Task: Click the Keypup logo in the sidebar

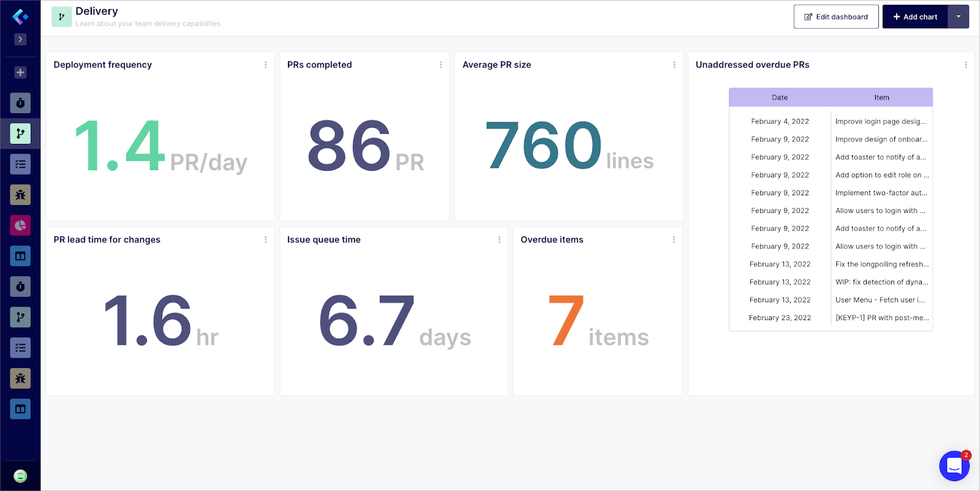Action: [20, 17]
